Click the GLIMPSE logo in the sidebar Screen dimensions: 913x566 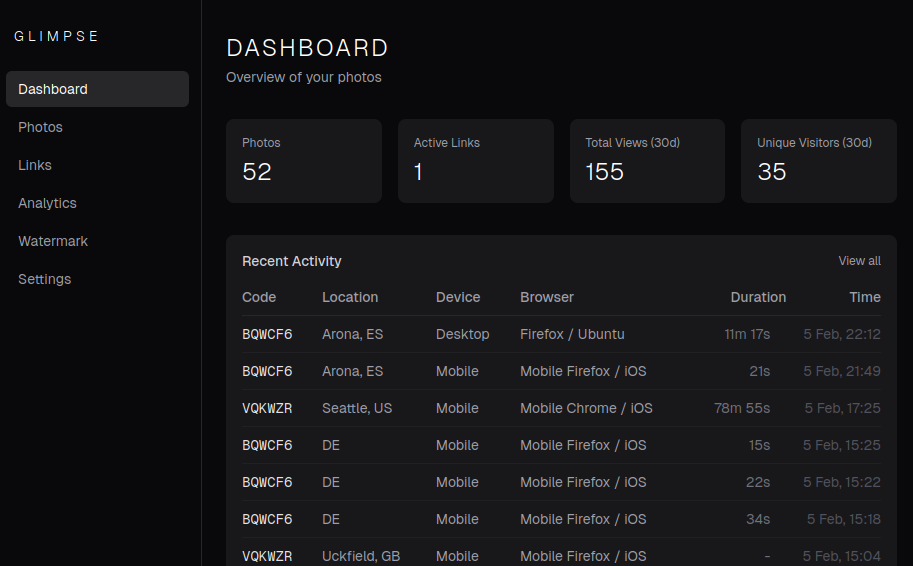pyautogui.click(x=57, y=36)
